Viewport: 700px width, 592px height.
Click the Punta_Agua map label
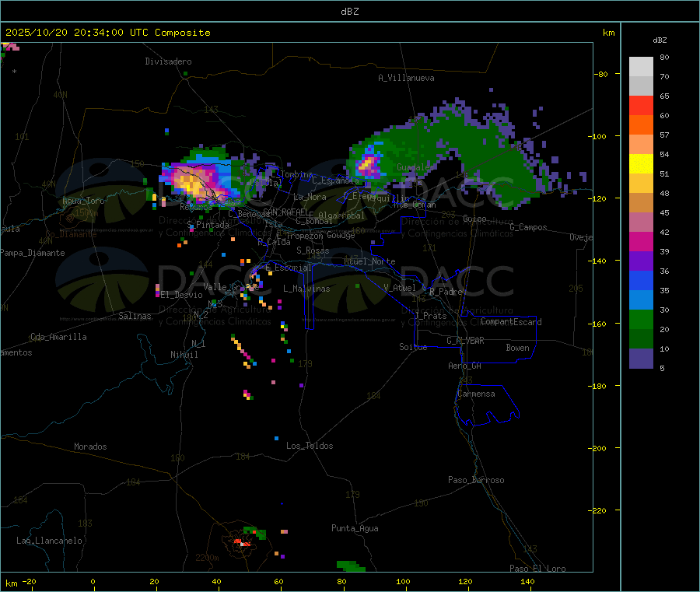[355, 529]
